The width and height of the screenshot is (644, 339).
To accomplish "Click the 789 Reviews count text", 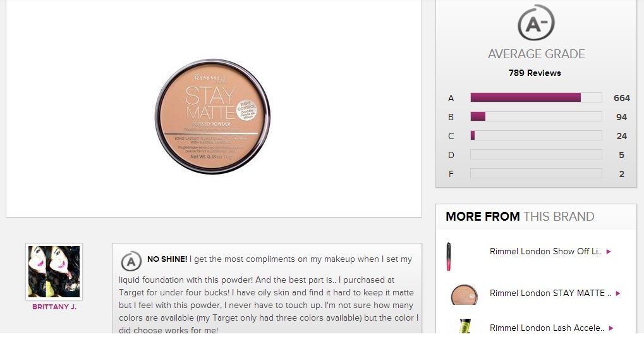I will 535,73.
